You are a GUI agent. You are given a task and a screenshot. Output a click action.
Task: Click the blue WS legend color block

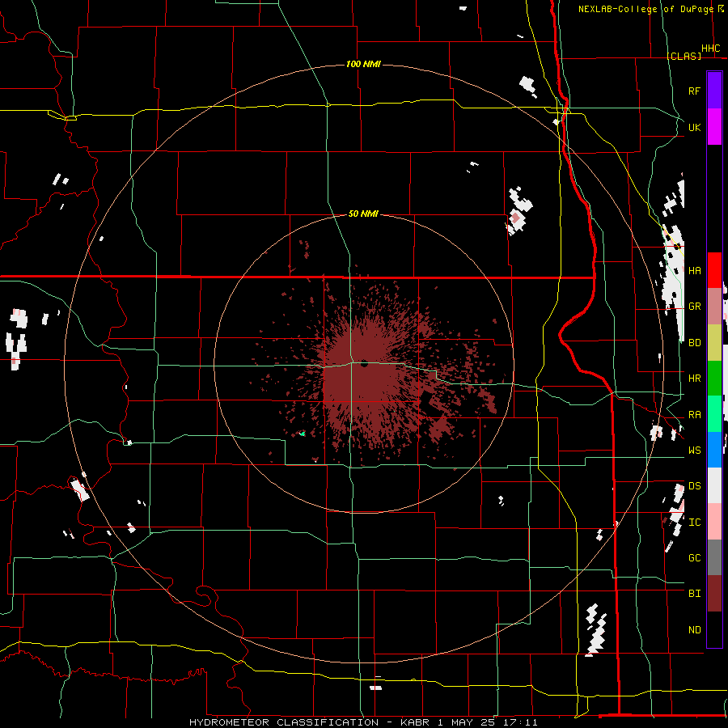(x=714, y=450)
